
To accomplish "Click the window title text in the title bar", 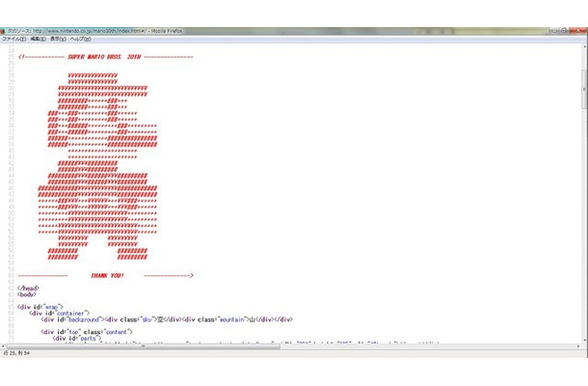I will click(95, 31).
